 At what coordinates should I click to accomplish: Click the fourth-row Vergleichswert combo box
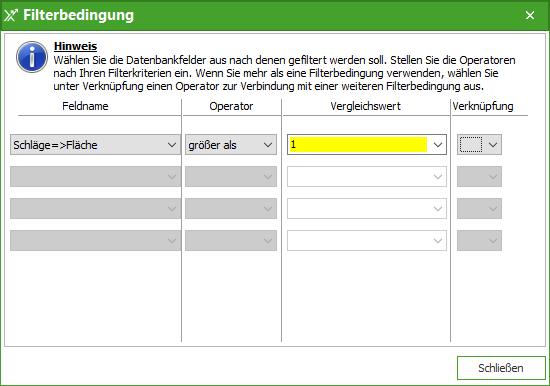(x=367, y=240)
